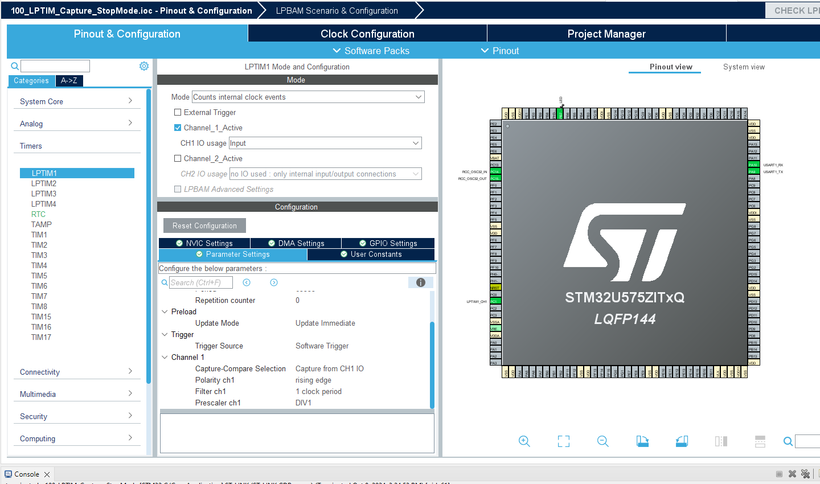Switch to the Project Manager tab
Viewport: 820px width, 484px height.
tap(606, 33)
